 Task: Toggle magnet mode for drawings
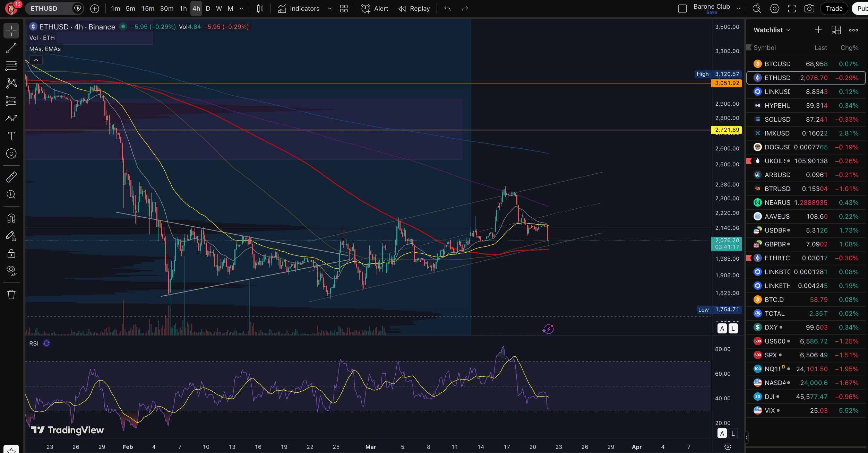(11, 218)
